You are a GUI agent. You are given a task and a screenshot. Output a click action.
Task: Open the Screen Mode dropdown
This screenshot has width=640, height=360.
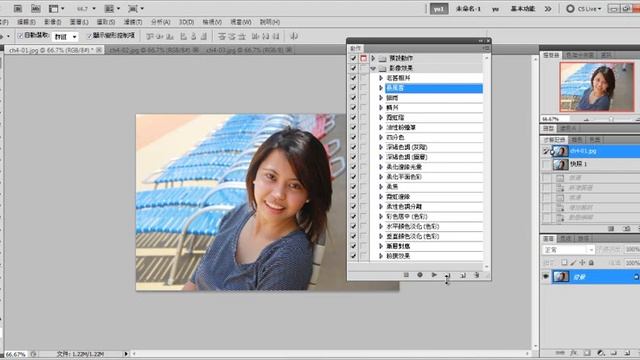click(136, 8)
